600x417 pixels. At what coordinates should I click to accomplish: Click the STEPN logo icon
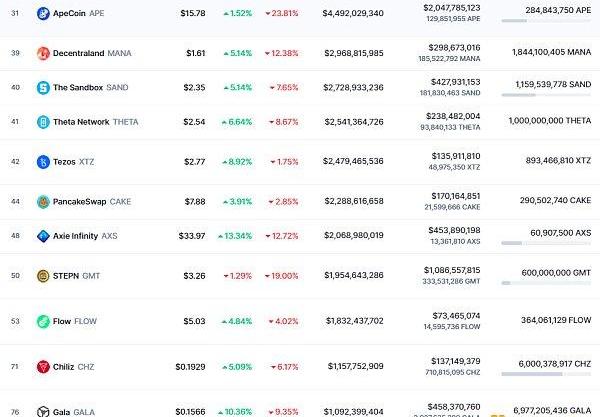tap(43, 275)
